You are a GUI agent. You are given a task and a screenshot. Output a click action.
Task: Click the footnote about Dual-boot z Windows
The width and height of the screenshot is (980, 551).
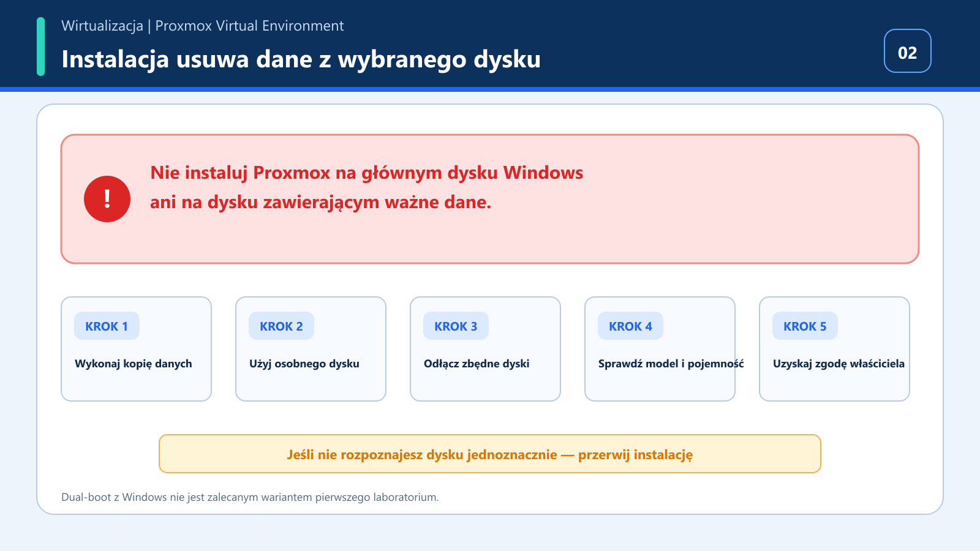250,497
